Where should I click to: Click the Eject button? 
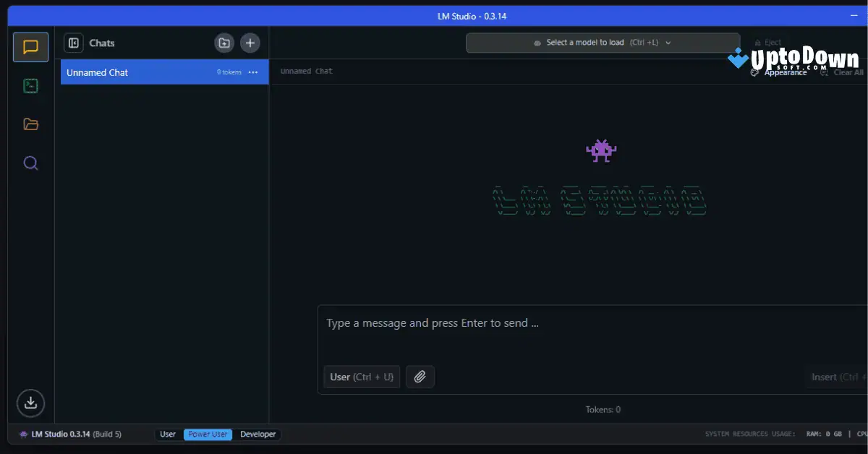tap(766, 43)
